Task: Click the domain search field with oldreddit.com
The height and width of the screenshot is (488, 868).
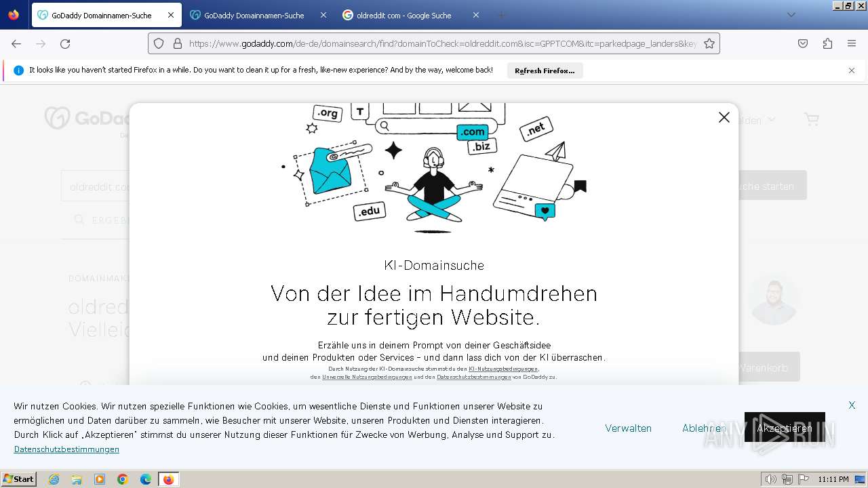Action: tap(96, 186)
